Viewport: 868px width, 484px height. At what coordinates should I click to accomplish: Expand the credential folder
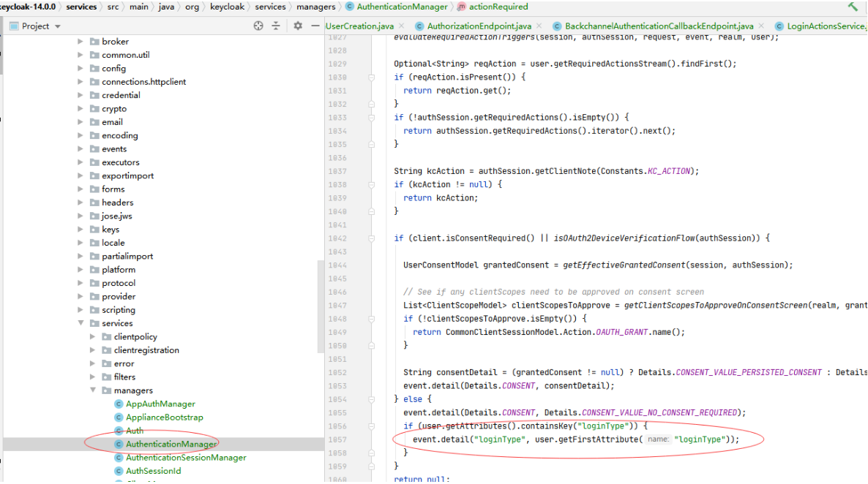(x=81, y=95)
